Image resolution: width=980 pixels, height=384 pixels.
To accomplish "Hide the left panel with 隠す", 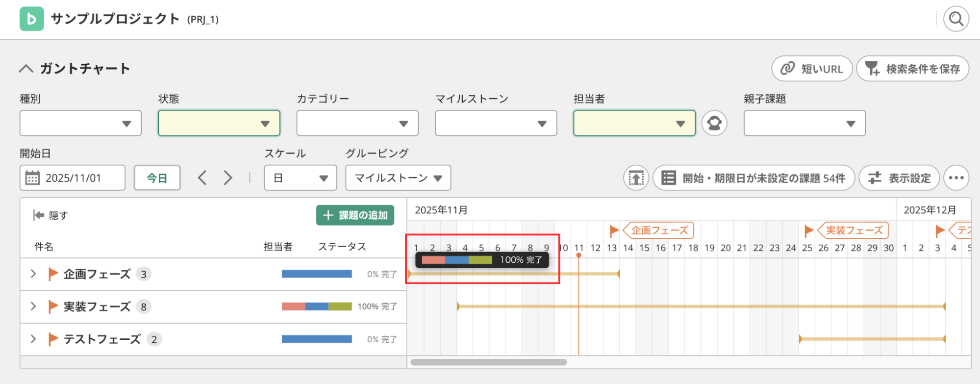I will [50, 215].
